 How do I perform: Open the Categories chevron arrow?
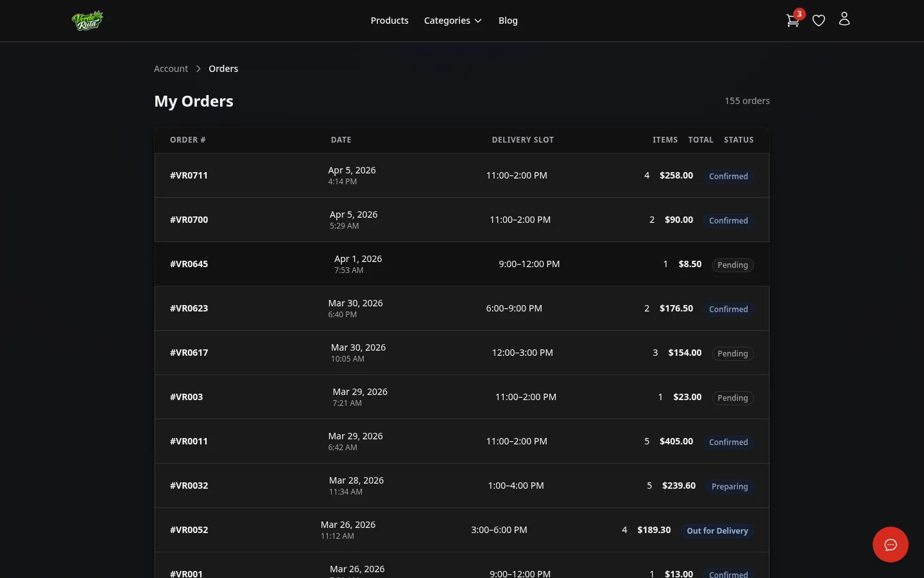(x=477, y=20)
